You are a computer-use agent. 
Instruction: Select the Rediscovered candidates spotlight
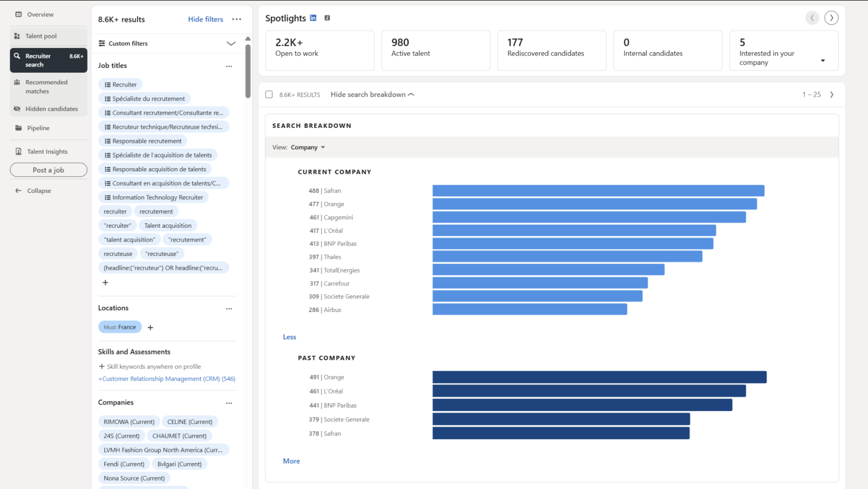[552, 51]
